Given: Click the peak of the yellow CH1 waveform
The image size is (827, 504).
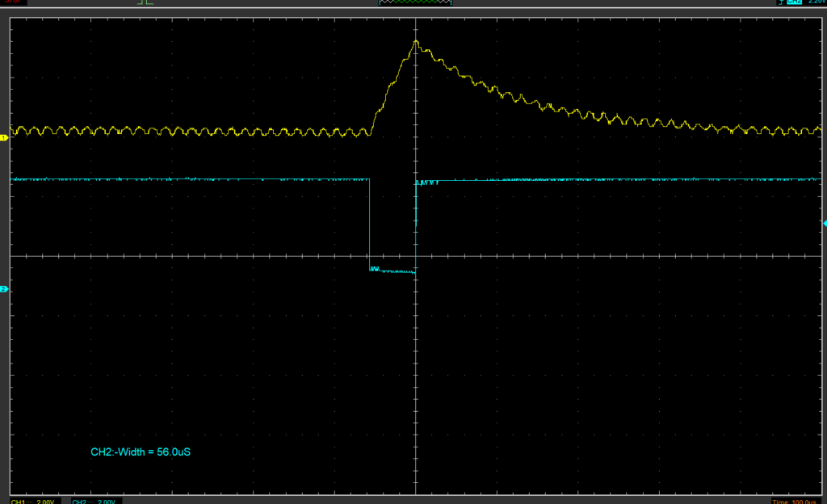Looking at the screenshot, I should pyautogui.click(x=416, y=42).
